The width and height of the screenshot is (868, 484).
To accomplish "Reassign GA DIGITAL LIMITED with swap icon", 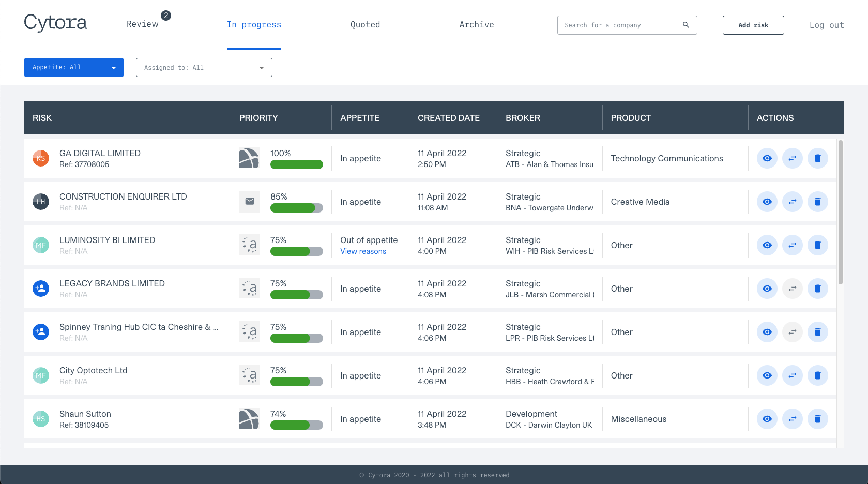I will pos(793,158).
